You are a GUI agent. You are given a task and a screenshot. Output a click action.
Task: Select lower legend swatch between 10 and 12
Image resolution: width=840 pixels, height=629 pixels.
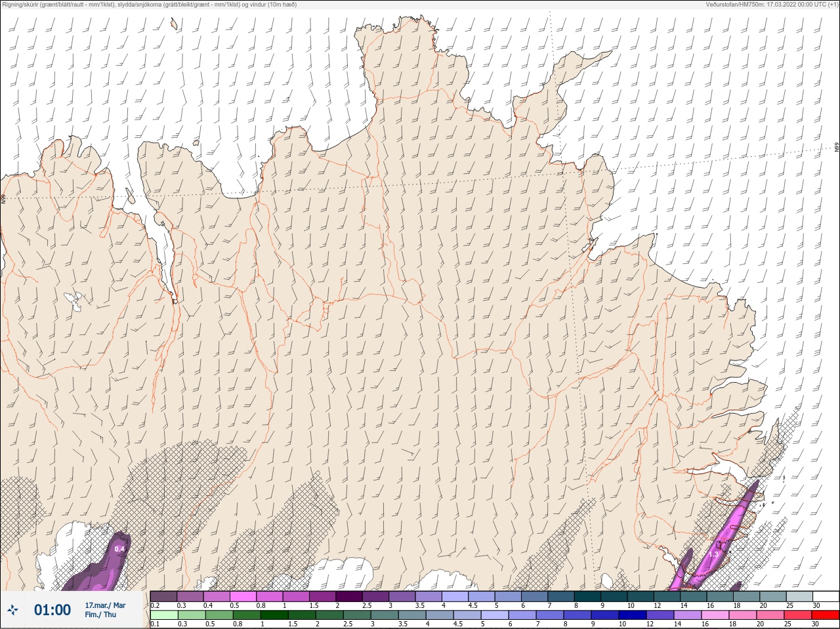pyautogui.click(x=632, y=615)
